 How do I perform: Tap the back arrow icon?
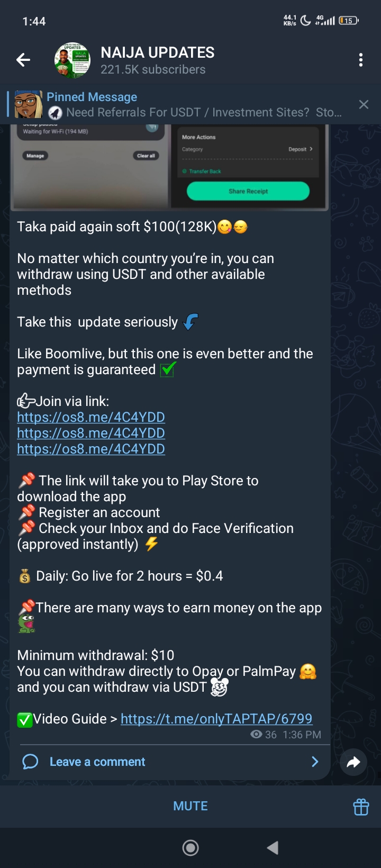click(23, 60)
